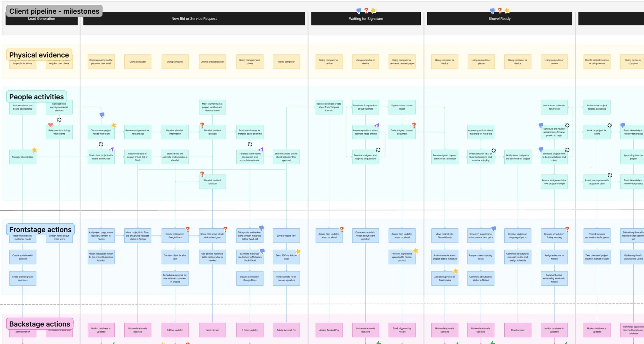Click question mark sticker on Collect signed printed document

point(414,125)
